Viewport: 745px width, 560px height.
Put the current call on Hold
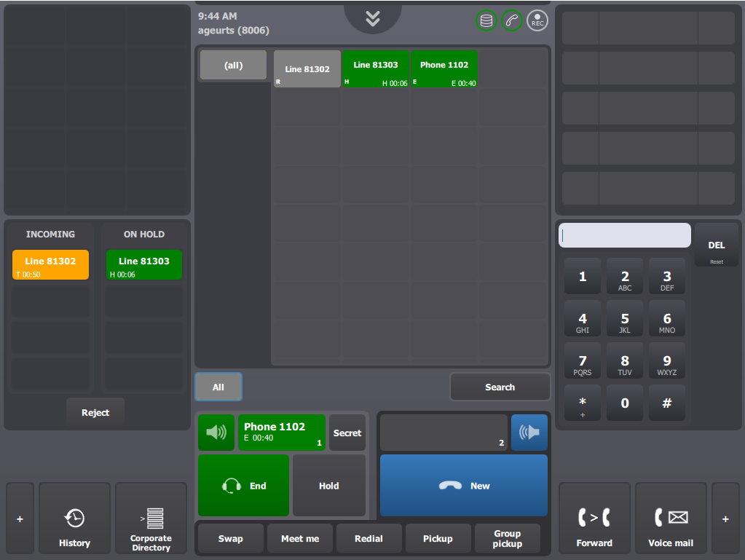coord(328,486)
